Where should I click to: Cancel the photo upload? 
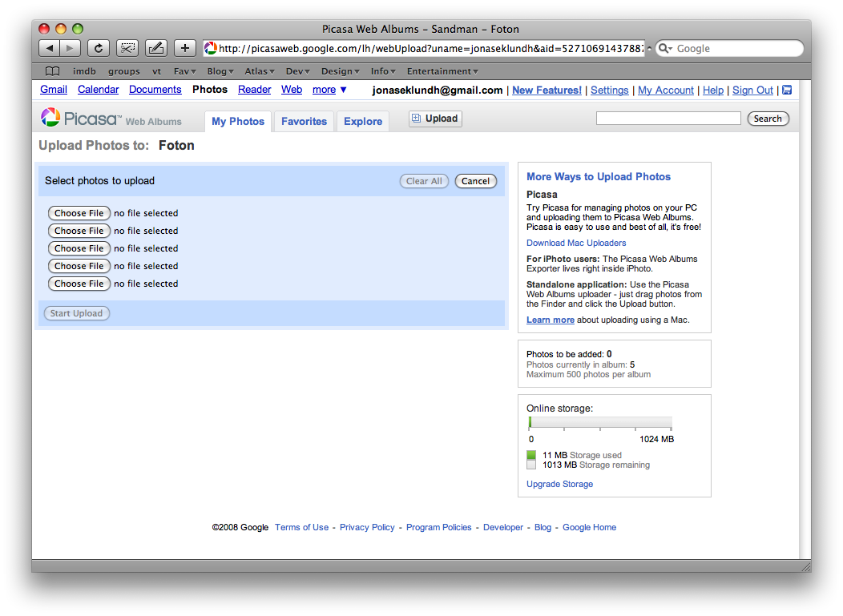[x=475, y=181]
